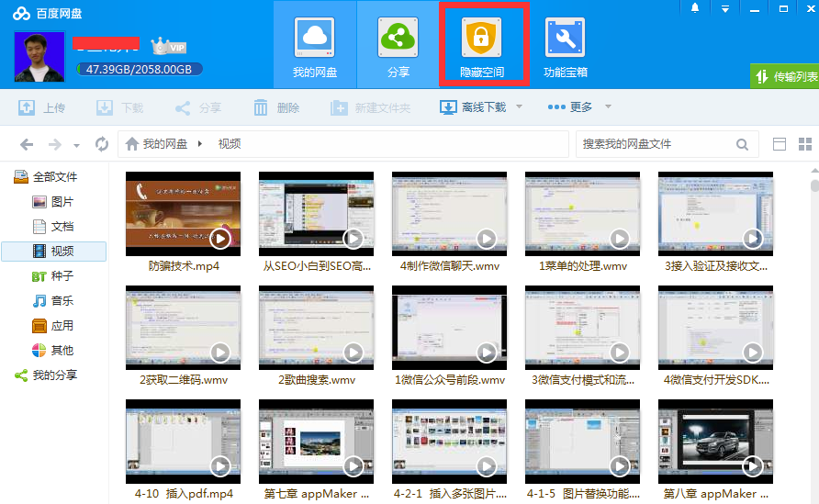Viewport: 819px width, 504px height.
Task: Select 文档 category in the sidebar
Action: [52, 227]
